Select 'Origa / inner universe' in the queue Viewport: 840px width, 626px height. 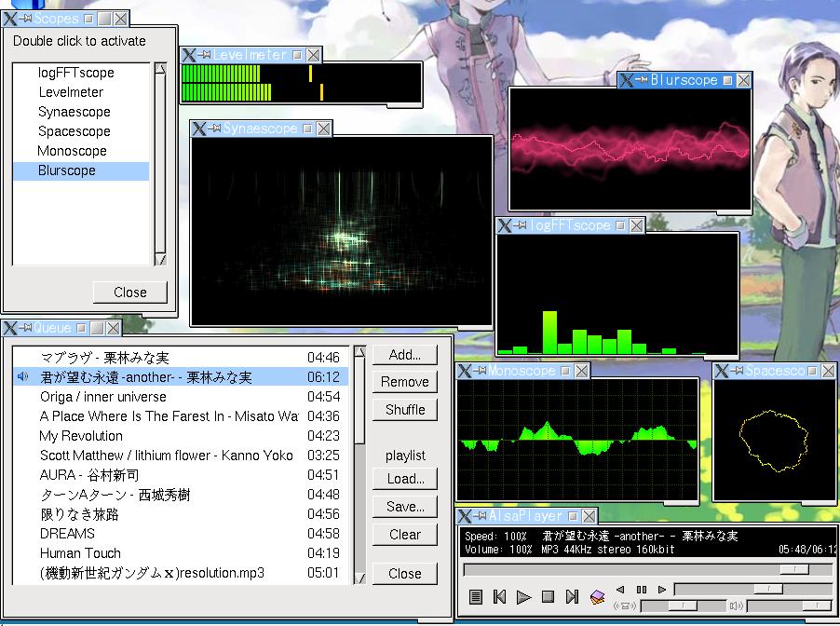click(181, 397)
